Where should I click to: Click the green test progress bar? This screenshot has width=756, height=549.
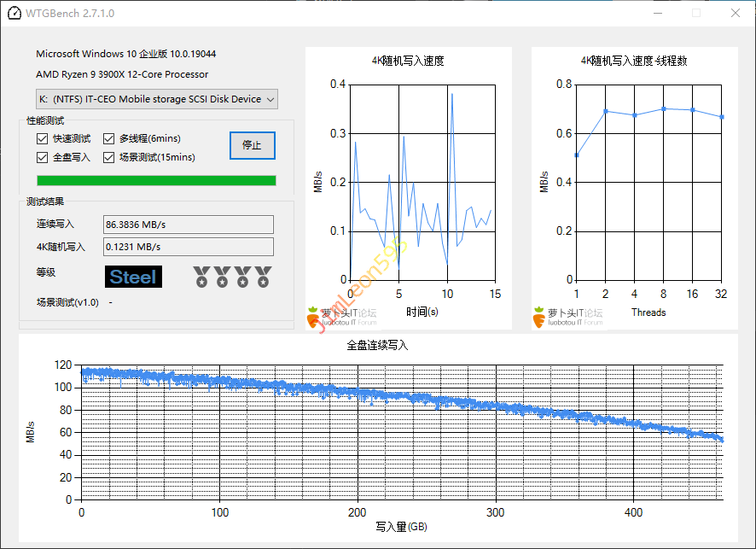pyautogui.click(x=156, y=180)
